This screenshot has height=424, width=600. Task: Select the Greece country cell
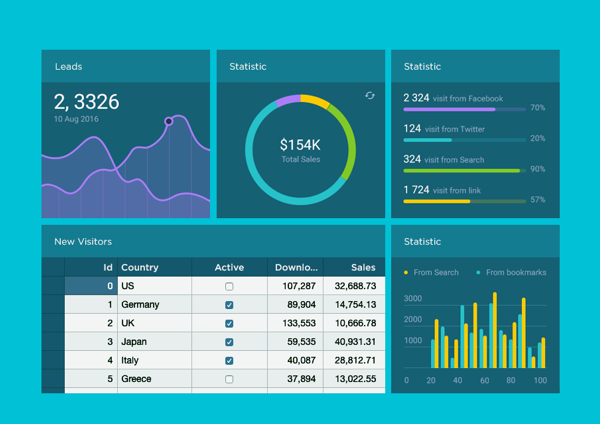pyautogui.click(x=155, y=379)
